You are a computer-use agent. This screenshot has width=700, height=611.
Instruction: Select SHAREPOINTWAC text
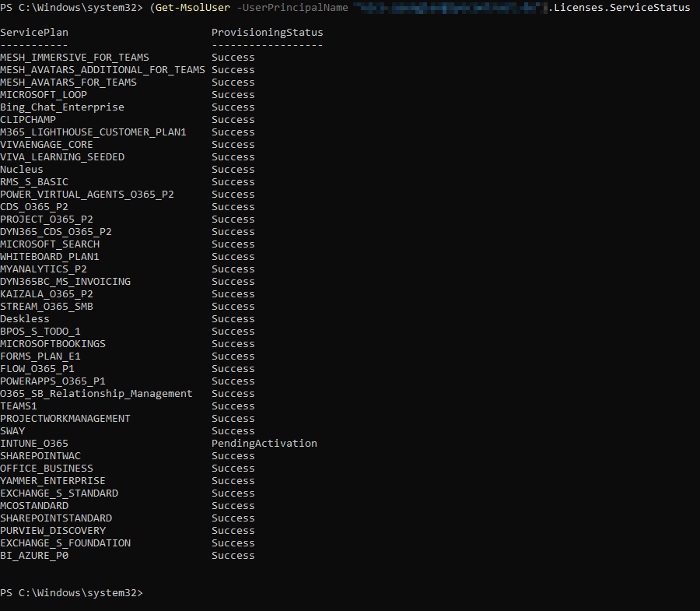(x=40, y=456)
